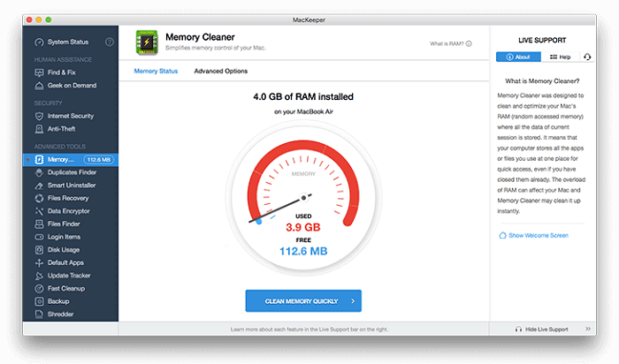Click Hide Live Support button
Screen dimensions: 619x364
point(541,330)
